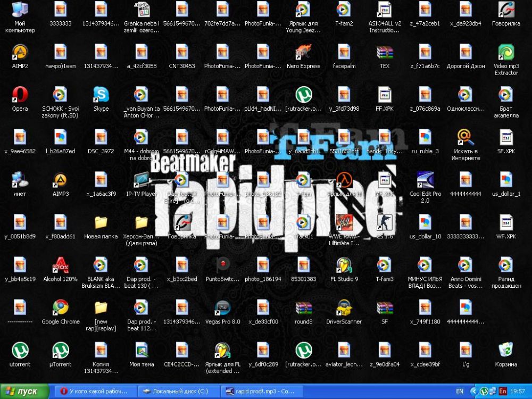Select the µTorrent shortcut icon
532x399 pixels.
point(61,350)
